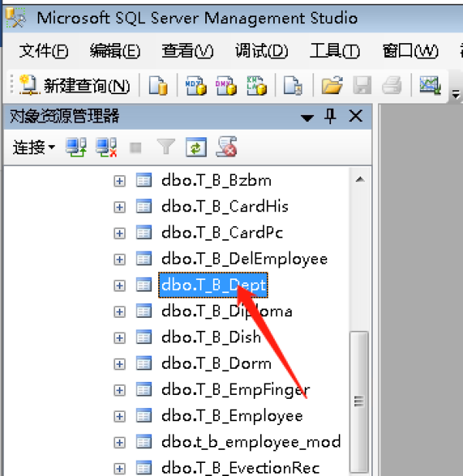Open the Object Explorer window position dropdown
This screenshot has height=476, width=463.
point(307,117)
